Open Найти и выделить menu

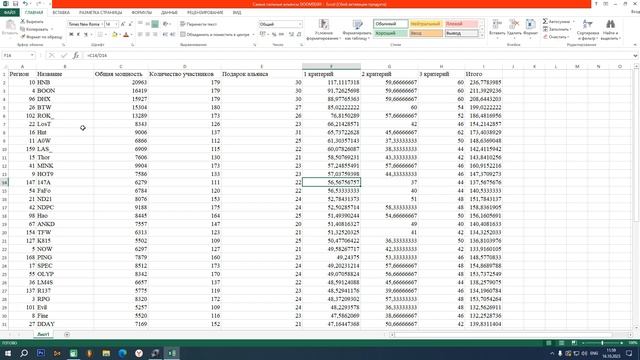click(610, 29)
